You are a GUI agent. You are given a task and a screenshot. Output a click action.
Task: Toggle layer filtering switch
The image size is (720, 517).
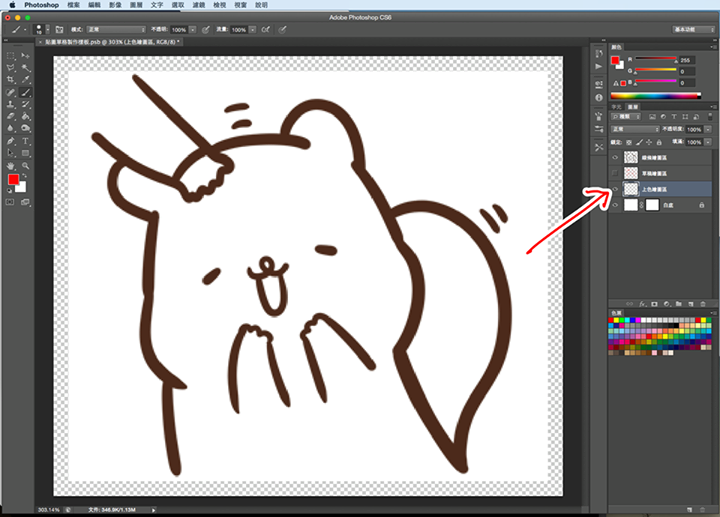point(710,117)
